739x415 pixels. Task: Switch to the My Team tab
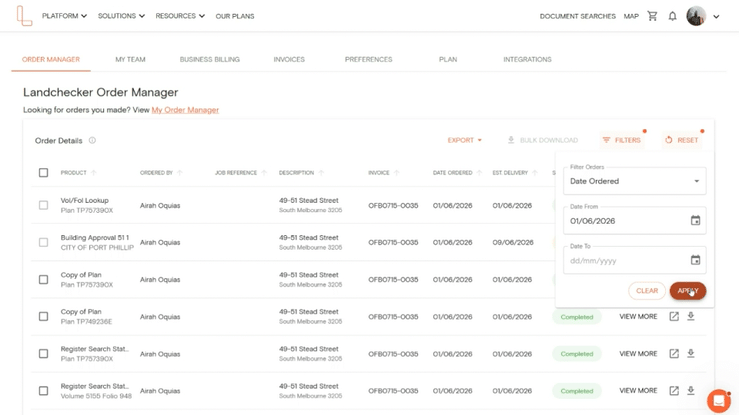click(x=130, y=59)
